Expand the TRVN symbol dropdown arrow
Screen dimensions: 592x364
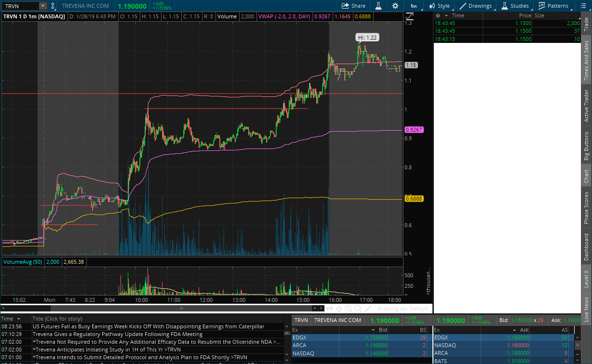(42, 6)
